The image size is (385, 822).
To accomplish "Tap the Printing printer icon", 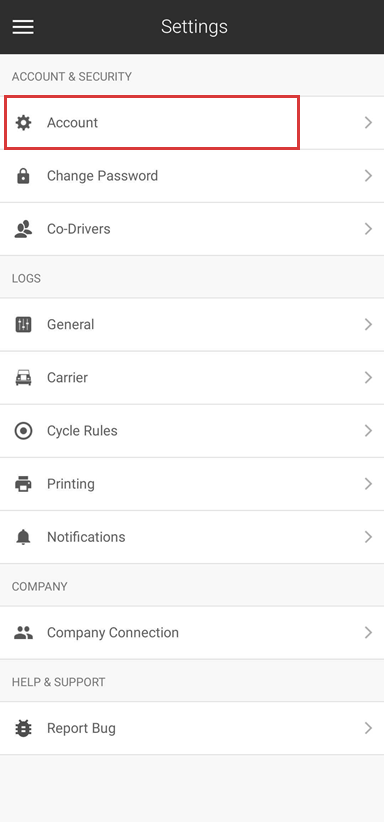I will point(23,484).
